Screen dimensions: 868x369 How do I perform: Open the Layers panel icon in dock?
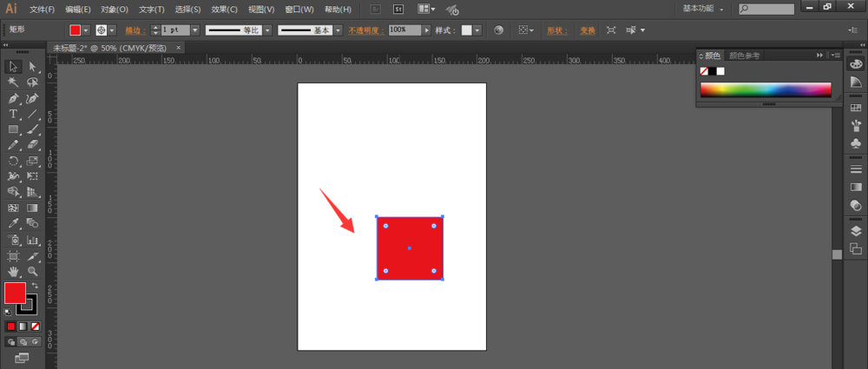click(x=855, y=231)
